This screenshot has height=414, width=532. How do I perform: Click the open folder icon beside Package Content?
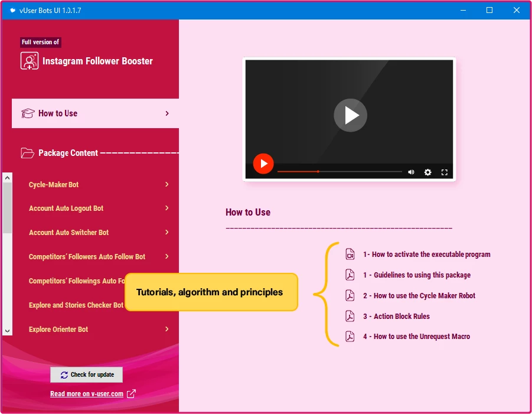click(28, 153)
